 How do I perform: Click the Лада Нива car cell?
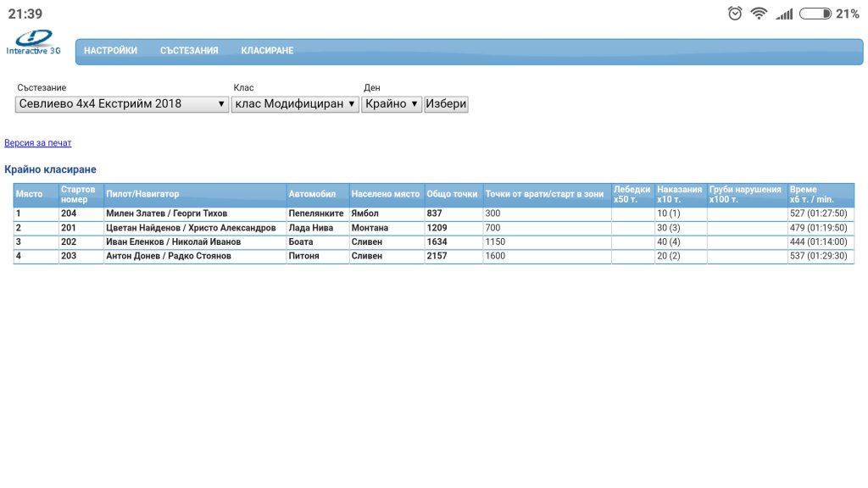pyautogui.click(x=318, y=228)
